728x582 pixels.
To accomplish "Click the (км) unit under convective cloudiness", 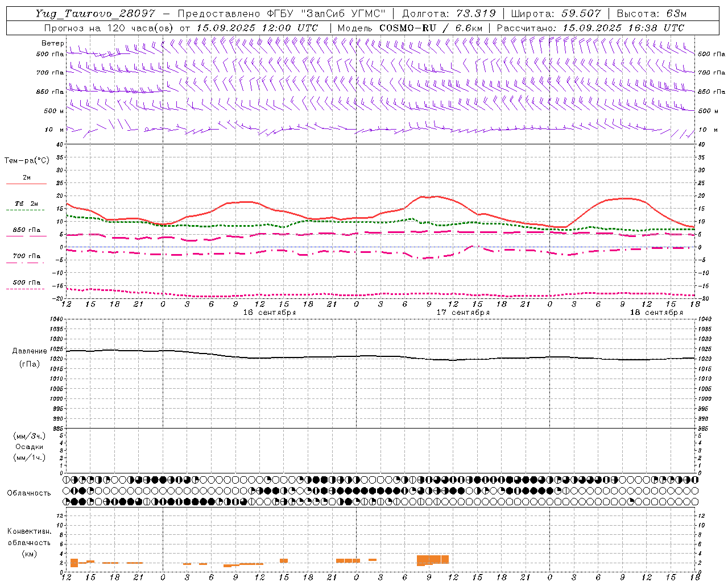I will 29,554.
